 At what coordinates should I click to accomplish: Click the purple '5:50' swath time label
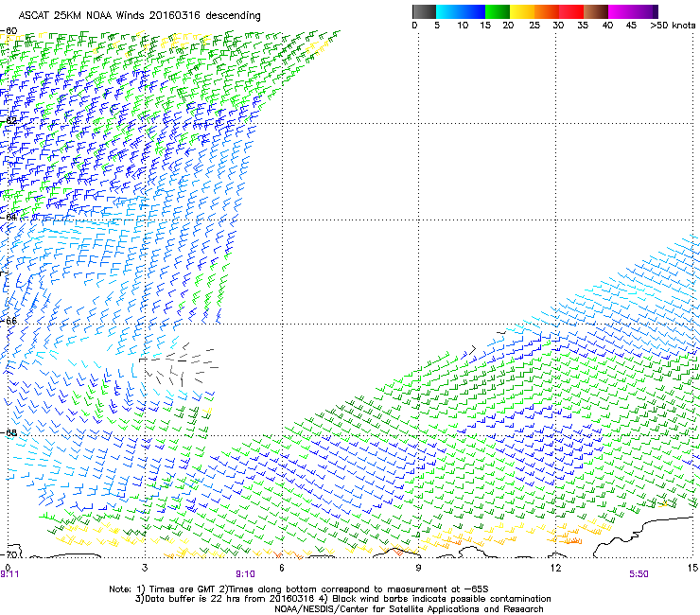click(x=639, y=574)
